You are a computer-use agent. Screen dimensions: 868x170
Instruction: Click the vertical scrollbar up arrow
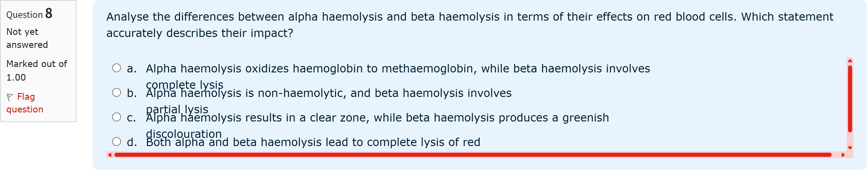click(x=850, y=61)
